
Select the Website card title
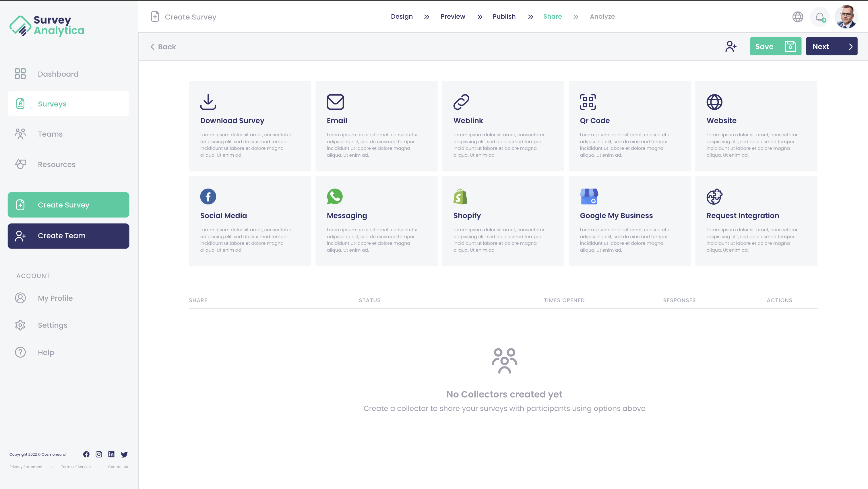click(x=721, y=121)
